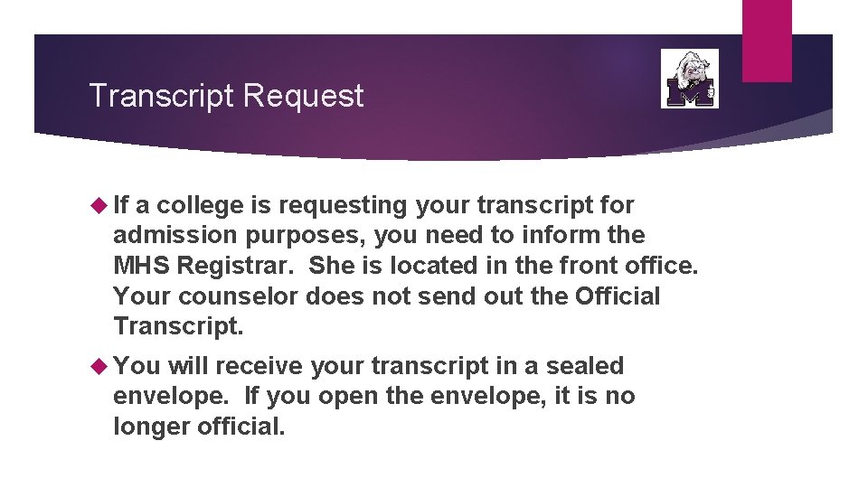Click the bulldog mascot logo
The image size is (868, 488).
point(690,80)
